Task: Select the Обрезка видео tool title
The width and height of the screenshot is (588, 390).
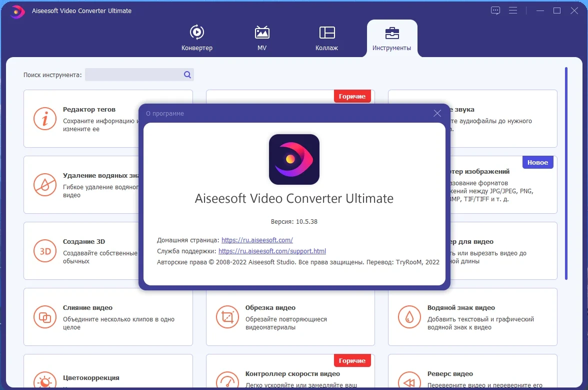Action: tap(270, 307)
